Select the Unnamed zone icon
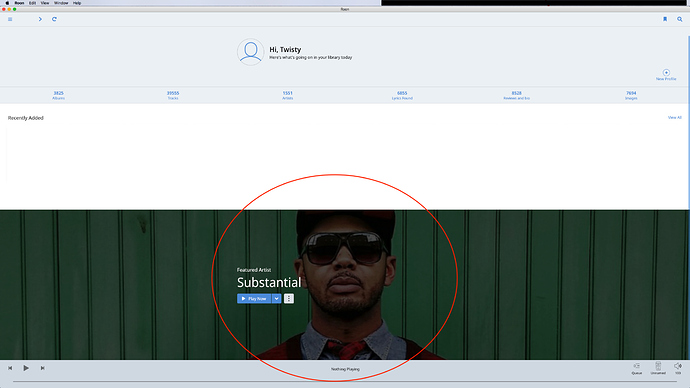The height and width of the screenshot is (388, 690). pyautogui.click(x=658, y=369)
